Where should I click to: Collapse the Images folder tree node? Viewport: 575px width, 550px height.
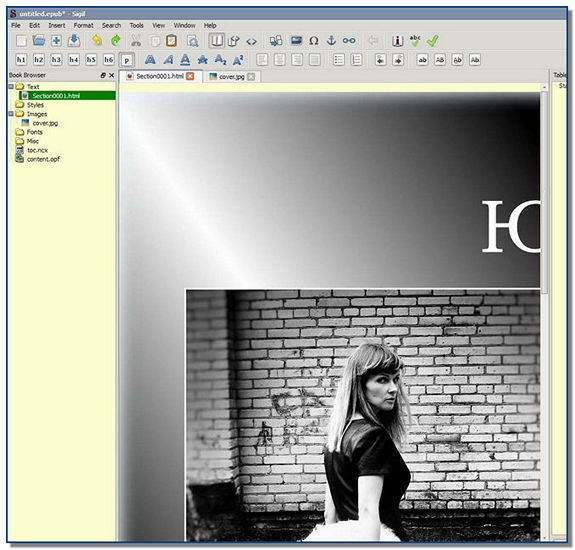click(x=11, y=114)
